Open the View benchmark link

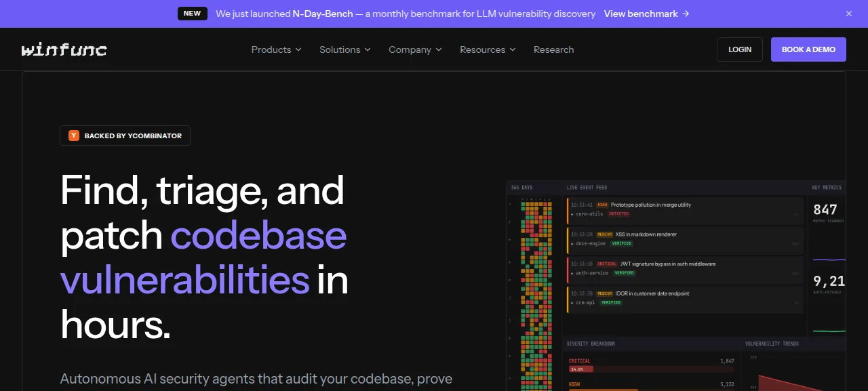pyautogui.click(x=647, y=14)
